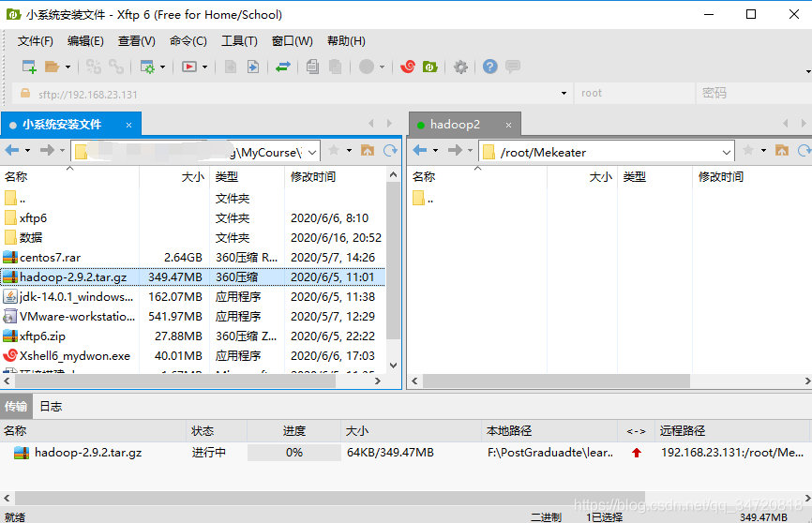Click the local pane vertical scrollbar
The width and height of the screenshot is (812, 523).
click(x=393, y=260)
